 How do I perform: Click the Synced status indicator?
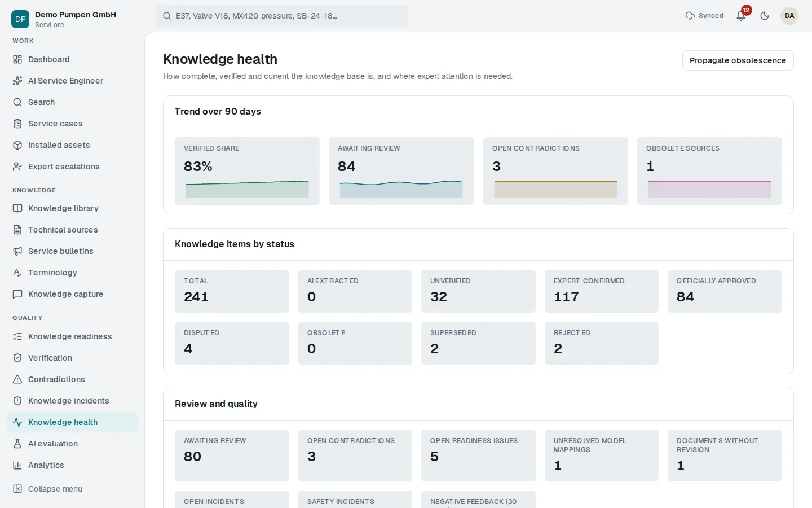pyautogui.click(x=704, y=16)
